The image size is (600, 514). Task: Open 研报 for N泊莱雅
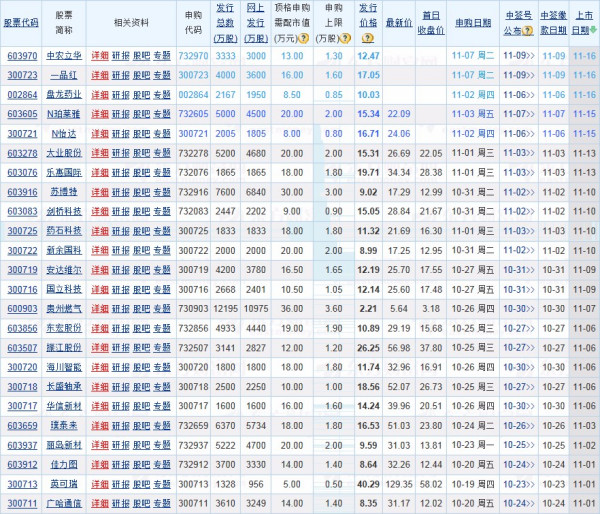point(120,114)
